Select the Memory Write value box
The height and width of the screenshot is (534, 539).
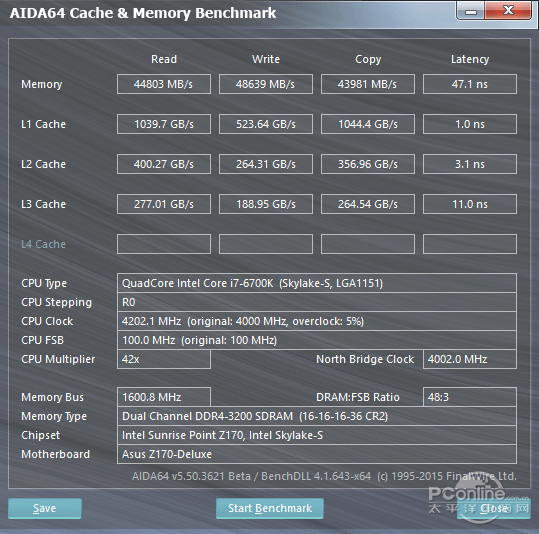(x=266, y=84)
